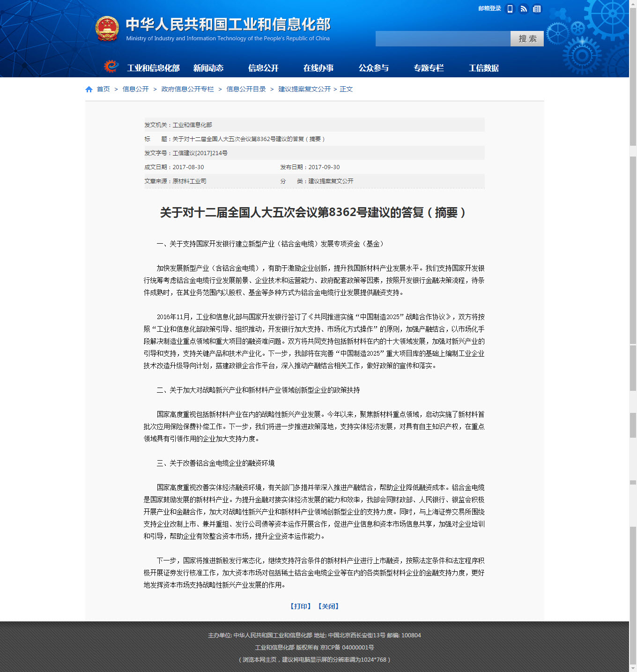Go to 信息公开目录 breadcrumb link
The image size is (637, 672).
tap(246, 89)
